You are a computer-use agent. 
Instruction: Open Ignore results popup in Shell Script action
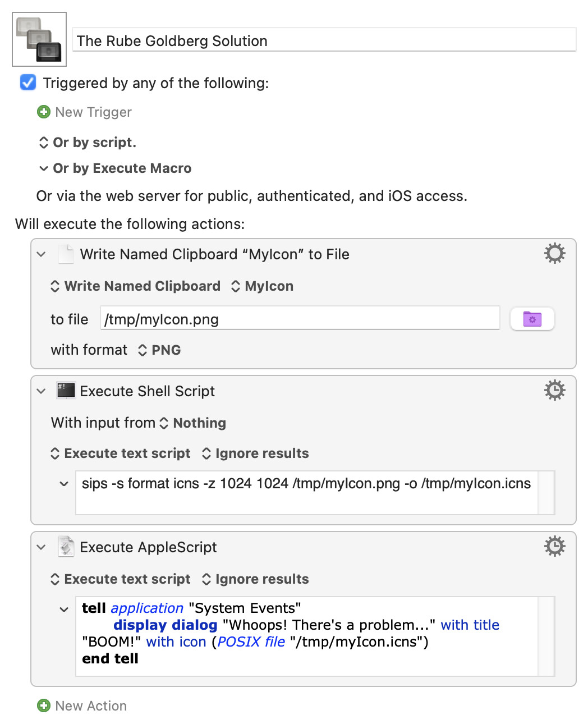(x=255, y=453)
